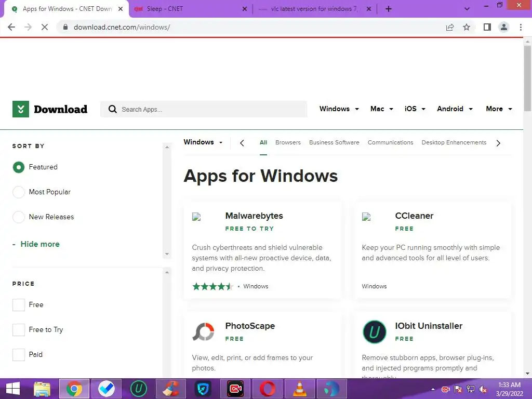Bookmark this page with the star icon

tap(467, 27)
